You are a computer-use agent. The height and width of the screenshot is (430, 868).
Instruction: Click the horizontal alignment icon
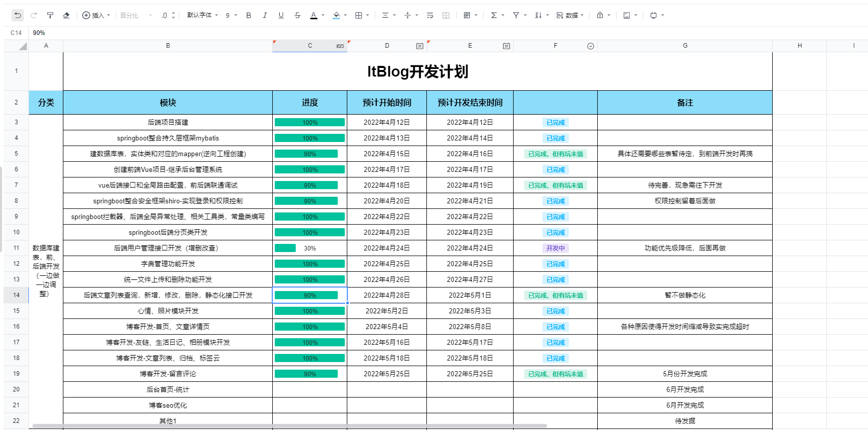point(385,15)
